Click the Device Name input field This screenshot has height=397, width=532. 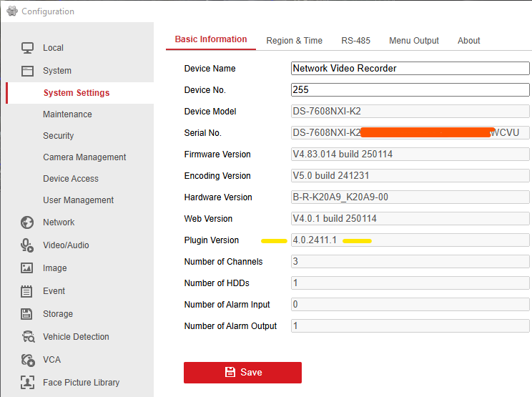[x=410, y=69]
